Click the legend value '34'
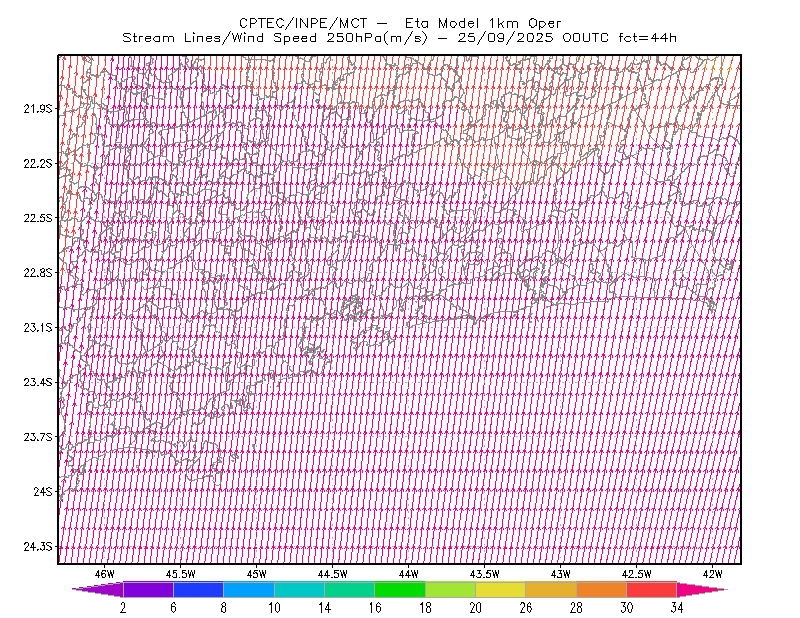 [677, 608]
